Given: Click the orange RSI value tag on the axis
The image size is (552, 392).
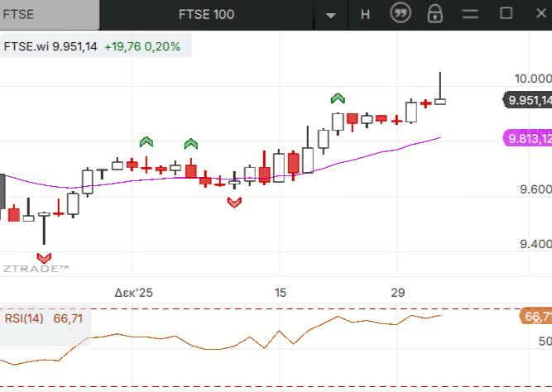Looking at the screenshot, I should [x=535, y=317].
